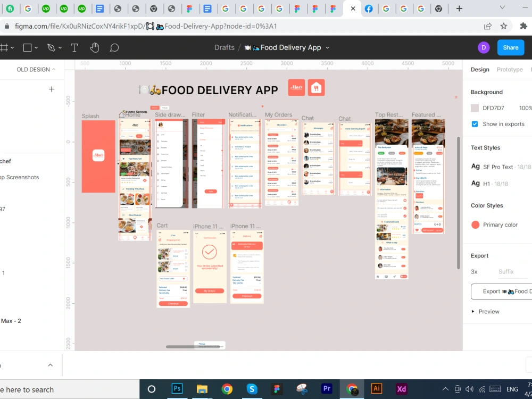Viewport: 532px width, 399px height.
Task: Open the Comment tool
Action: pyautogui.click(x=114, y=47)
